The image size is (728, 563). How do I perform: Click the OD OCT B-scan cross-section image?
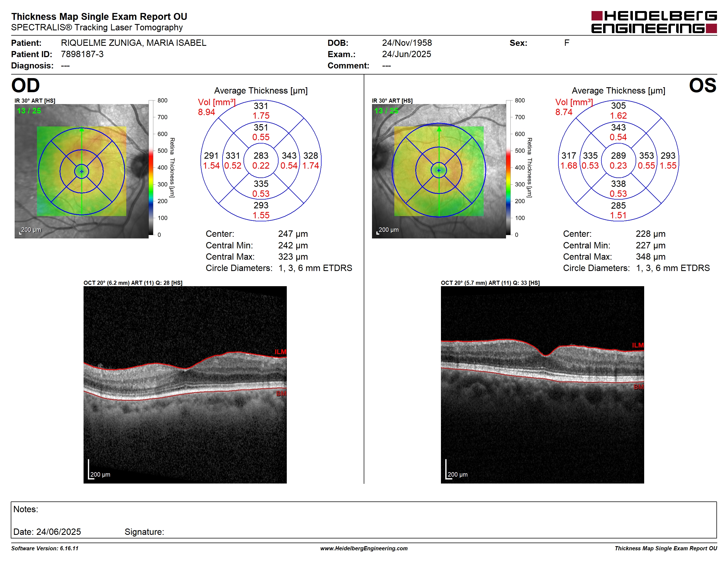tap(185, 384)
